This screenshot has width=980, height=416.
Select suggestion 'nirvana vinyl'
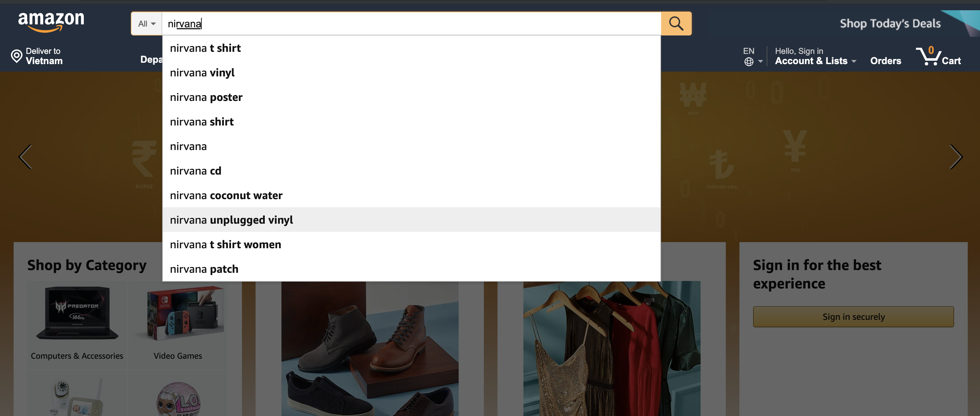coord(411,72)
